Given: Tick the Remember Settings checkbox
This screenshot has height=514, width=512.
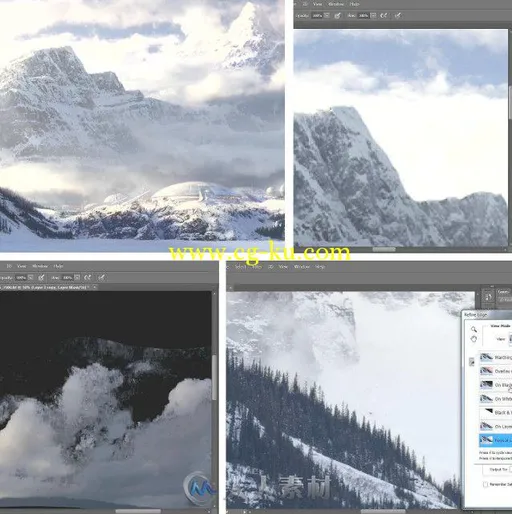Looking at the screenshot, I should 485,484.
